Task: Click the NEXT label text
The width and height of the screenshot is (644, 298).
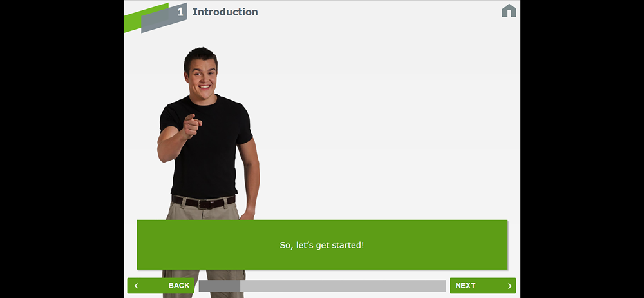Action: point(466,286)
